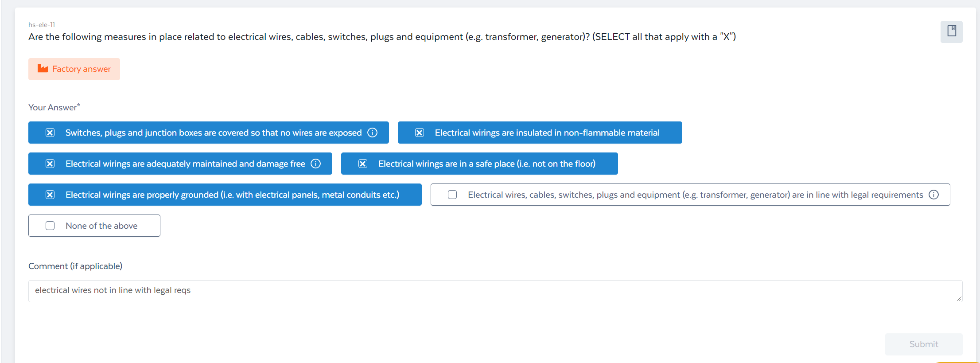Click the Factory answer button
980x363 pixels.
click(x=74, y=69)
